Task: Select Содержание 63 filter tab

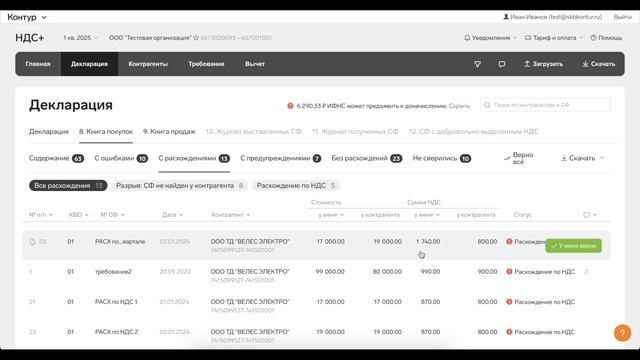Action: [56, 158]
